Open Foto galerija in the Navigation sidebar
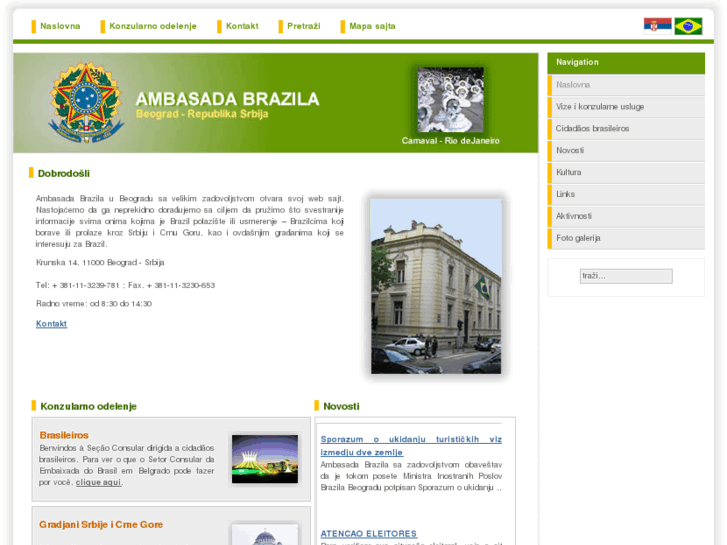 coord(626,238)
